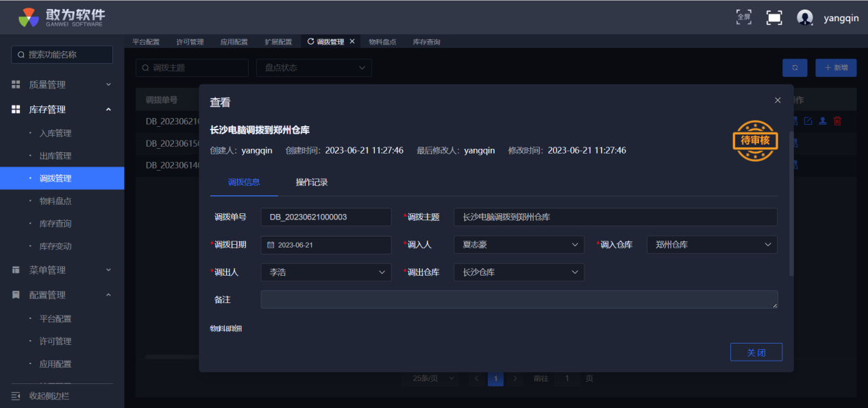Click reload icon on the 调拨管理 tab
The height and width of the screenshot is (408, 868).
pos(310,42)
